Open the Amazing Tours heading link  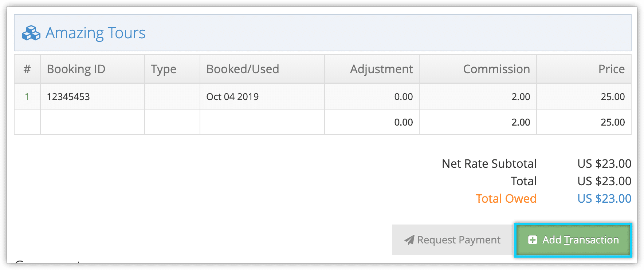click(95, 33)
